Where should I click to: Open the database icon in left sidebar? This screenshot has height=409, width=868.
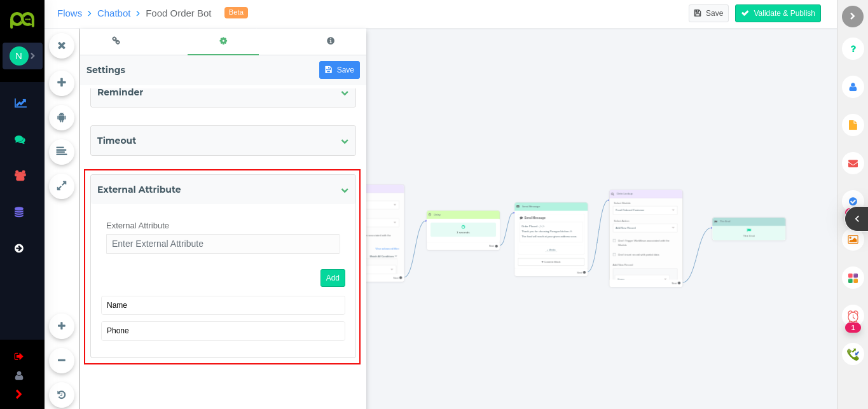point(19,212)
